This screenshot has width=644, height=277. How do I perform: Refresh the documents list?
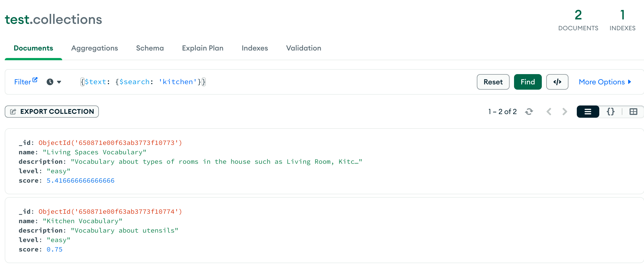529,112
